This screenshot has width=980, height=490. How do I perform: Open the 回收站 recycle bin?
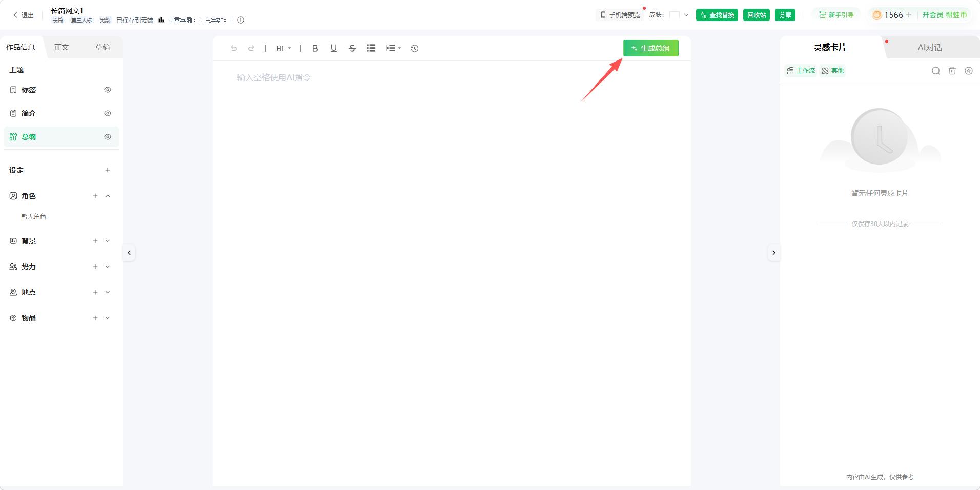point(757,15)
